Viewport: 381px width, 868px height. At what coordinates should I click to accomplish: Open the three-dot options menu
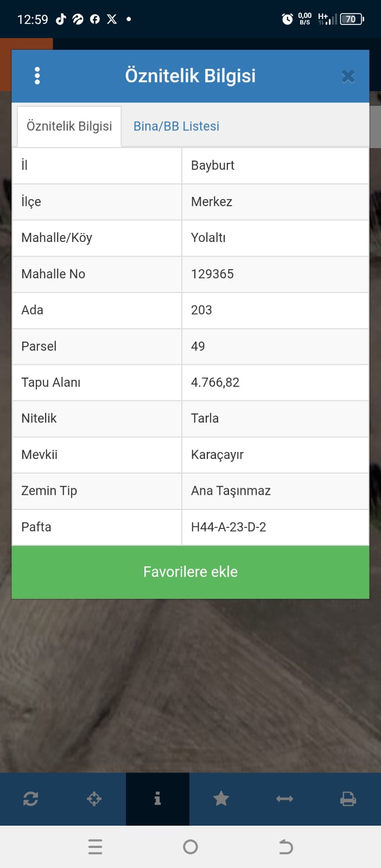[37, 76]
